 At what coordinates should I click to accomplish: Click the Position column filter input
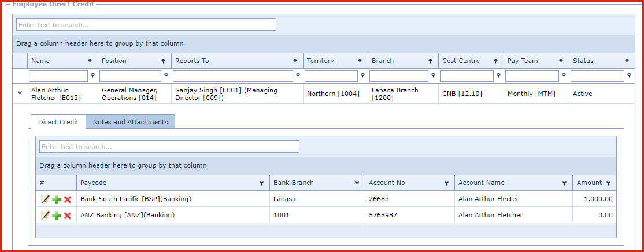130,76
